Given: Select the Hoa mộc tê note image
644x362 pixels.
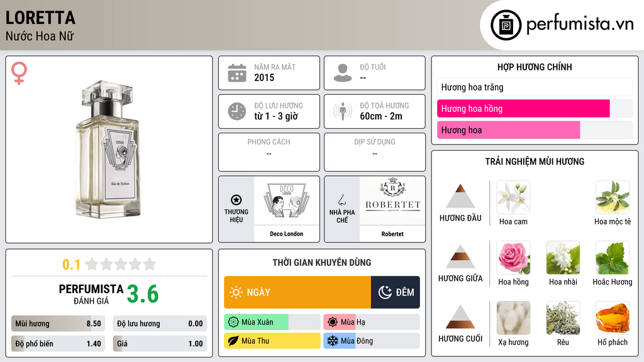Looking at the screenshot, I should [x=613, y=197].
